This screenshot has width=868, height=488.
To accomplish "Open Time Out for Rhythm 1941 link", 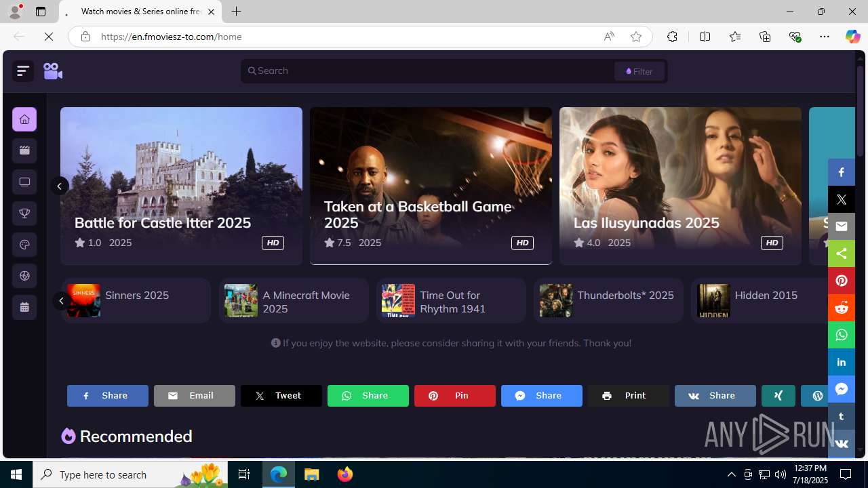I will click(451, 300).
